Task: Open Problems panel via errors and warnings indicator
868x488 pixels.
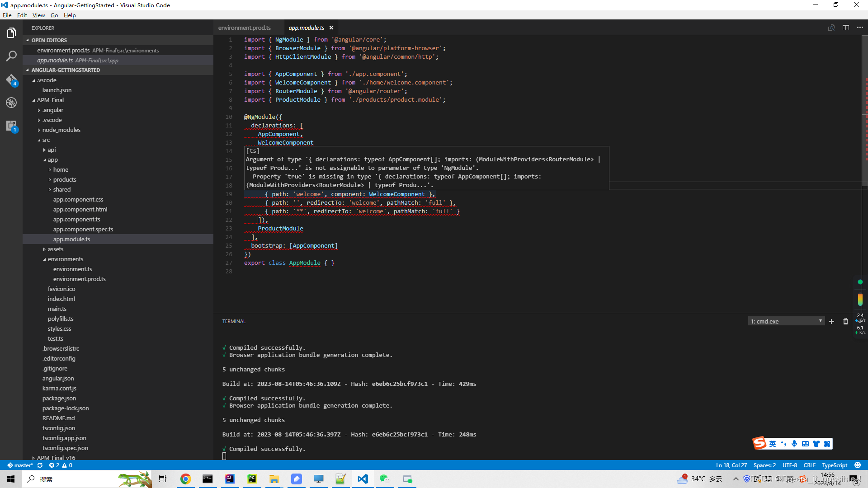Action: pos(59,465)
